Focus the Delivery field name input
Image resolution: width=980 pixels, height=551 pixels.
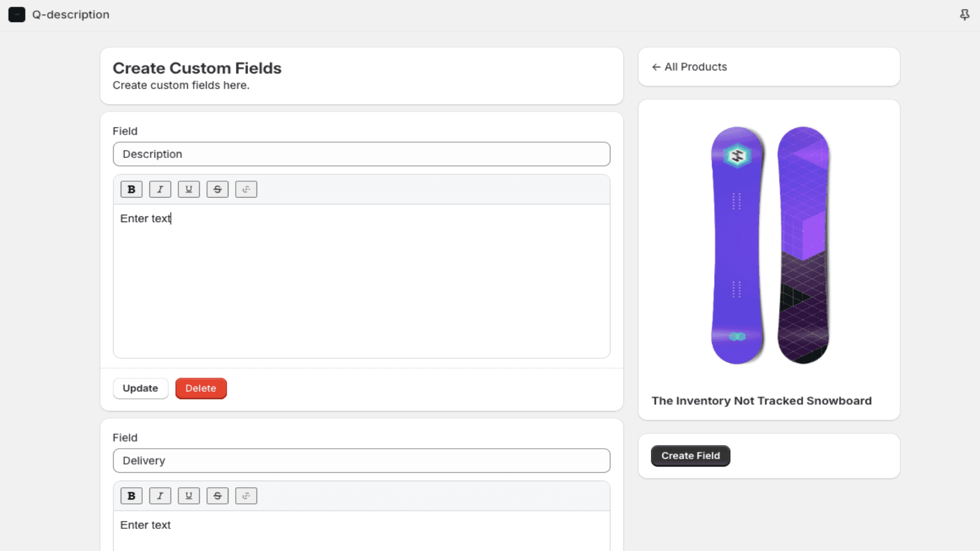point(361,460)
